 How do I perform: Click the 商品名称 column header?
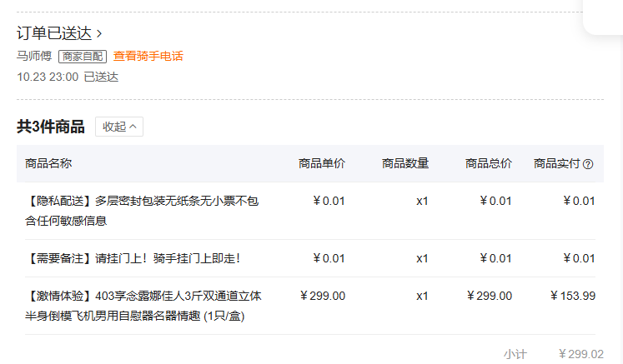click(x=48, y=163)
